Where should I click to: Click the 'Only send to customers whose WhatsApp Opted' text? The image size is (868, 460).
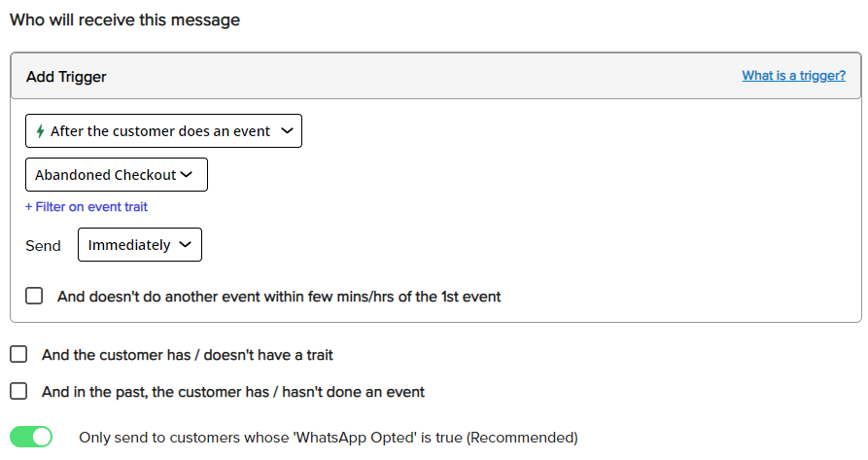pyautogui.click(x=329, y=438)
